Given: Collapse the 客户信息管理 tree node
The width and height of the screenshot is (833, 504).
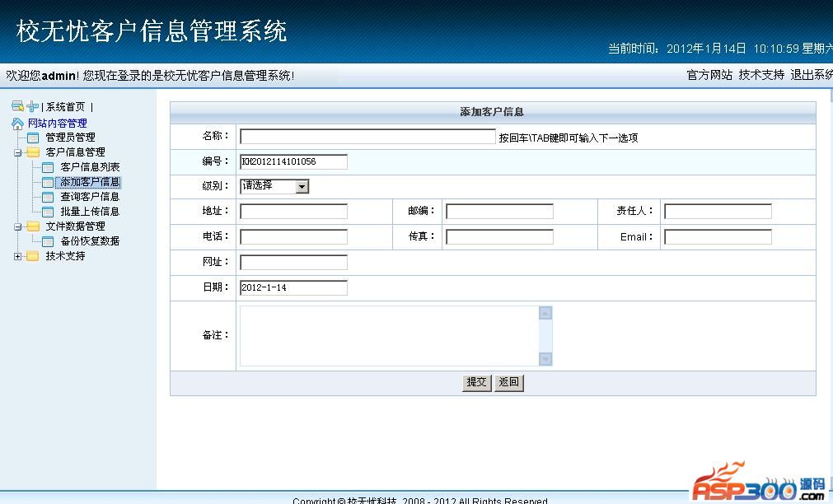Looking at the screenshot, I should [17, 153].
